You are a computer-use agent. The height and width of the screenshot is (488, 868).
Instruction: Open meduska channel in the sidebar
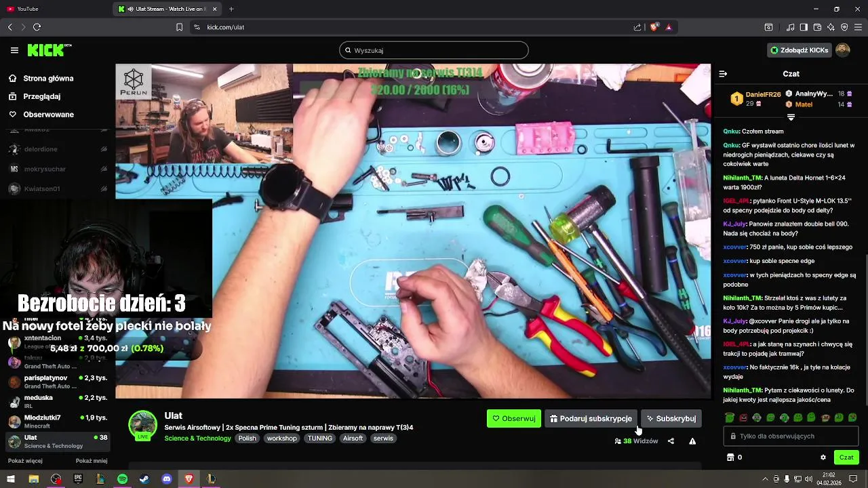(x=57, y=401)
